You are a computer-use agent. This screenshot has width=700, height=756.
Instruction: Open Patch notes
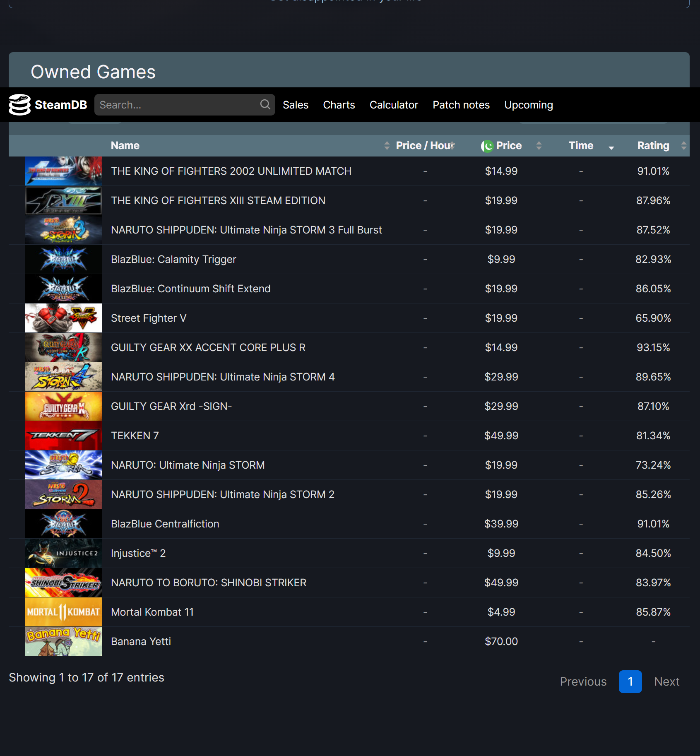point(461,105)
